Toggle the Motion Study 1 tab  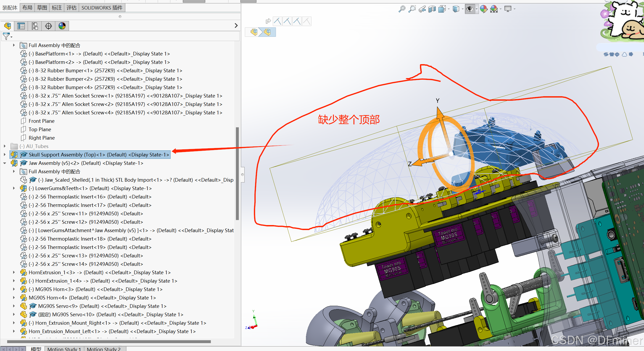pos(64,349)
